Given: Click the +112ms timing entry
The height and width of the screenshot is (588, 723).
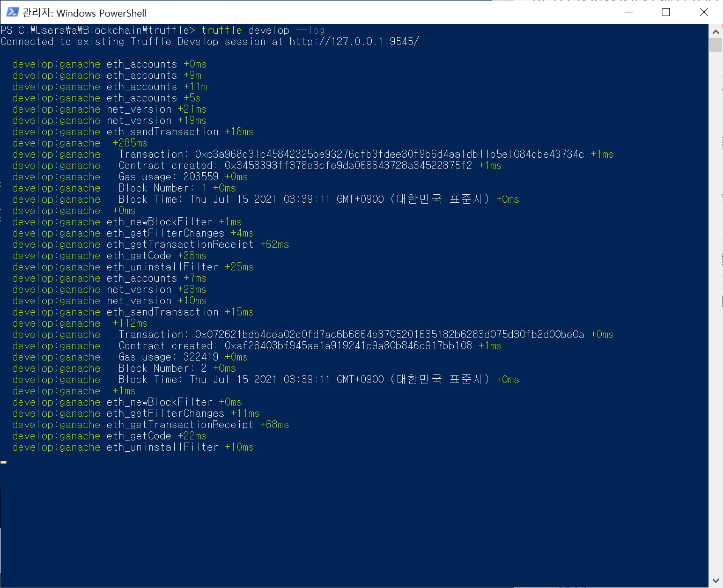Looking at the screenshot, I should pos(130,323).
